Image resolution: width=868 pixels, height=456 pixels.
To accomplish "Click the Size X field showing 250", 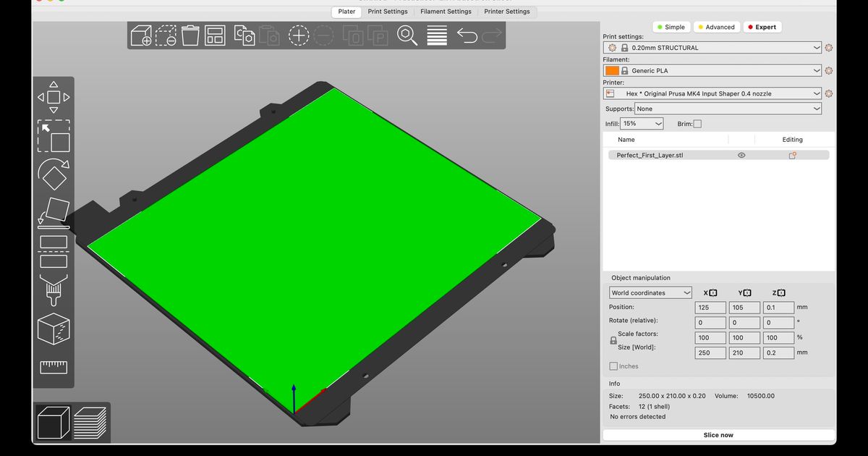I will (x=710, y=353).
